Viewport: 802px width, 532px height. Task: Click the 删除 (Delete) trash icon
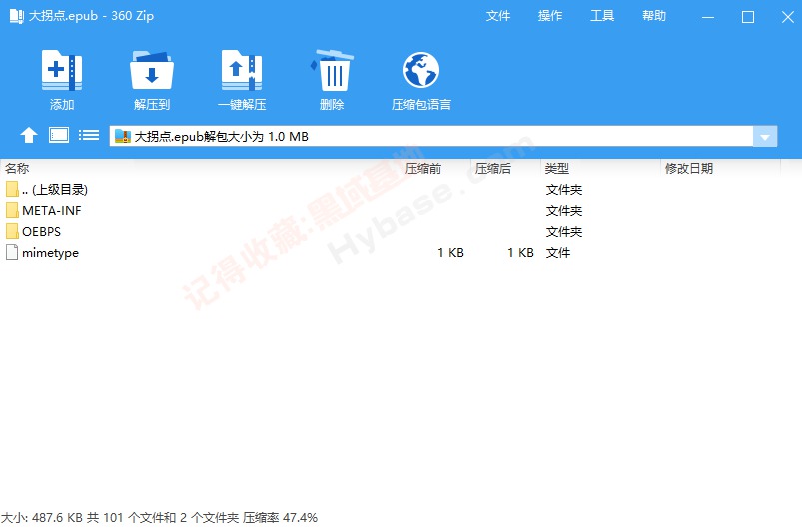332,70
